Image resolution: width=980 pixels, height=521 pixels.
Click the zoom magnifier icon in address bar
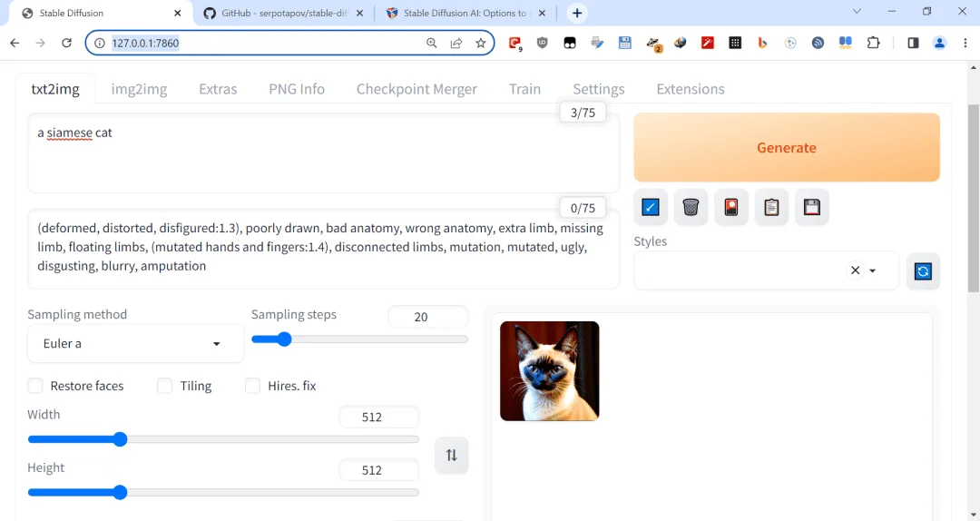click(431, 44)
